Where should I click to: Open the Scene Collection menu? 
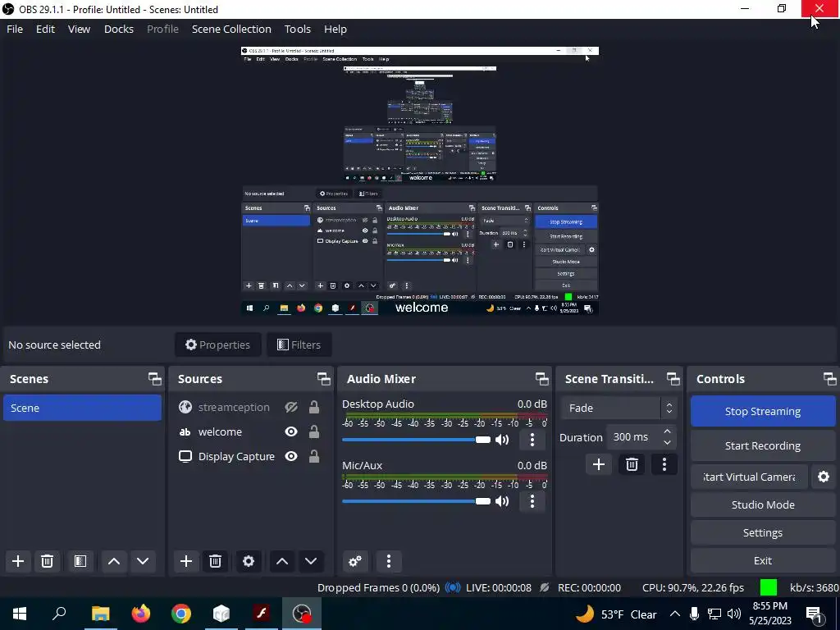231,29
